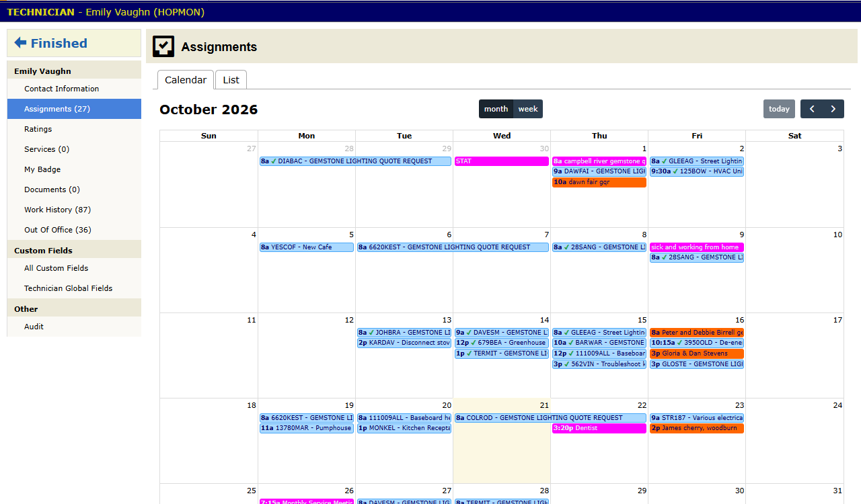This screenshot has height=504, width=861.
Task: Open Out Of Office (36)
Action: (x=74, y=230)
